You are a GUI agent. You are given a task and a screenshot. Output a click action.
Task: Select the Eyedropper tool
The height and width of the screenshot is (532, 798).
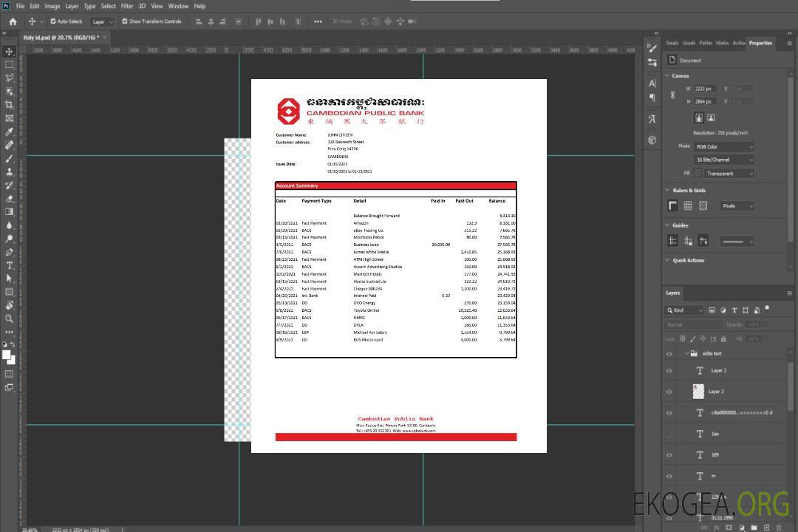pyautogui.click(x=9, y=132)
